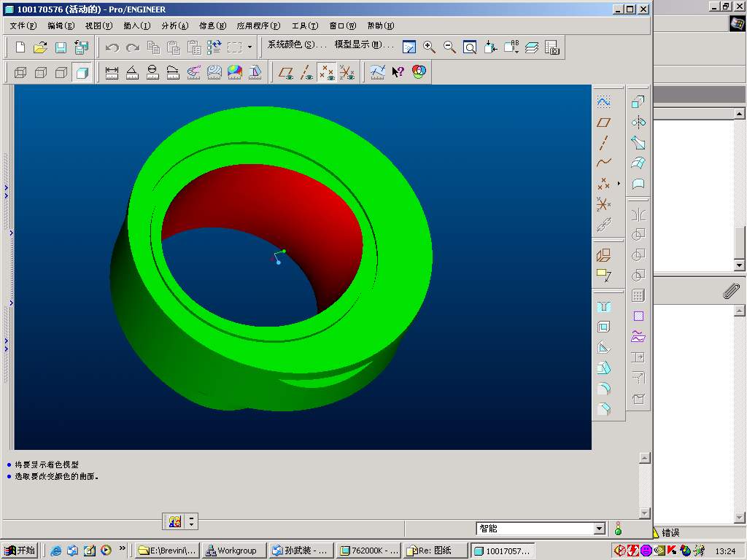Select the pattern tool
747x560 pixels.
pos(638,296)
